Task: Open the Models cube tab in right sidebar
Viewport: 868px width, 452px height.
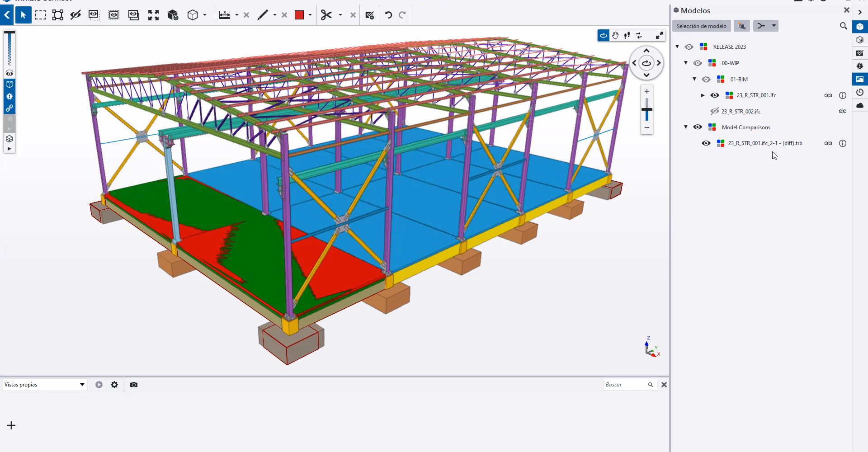Action: point(860,27)
